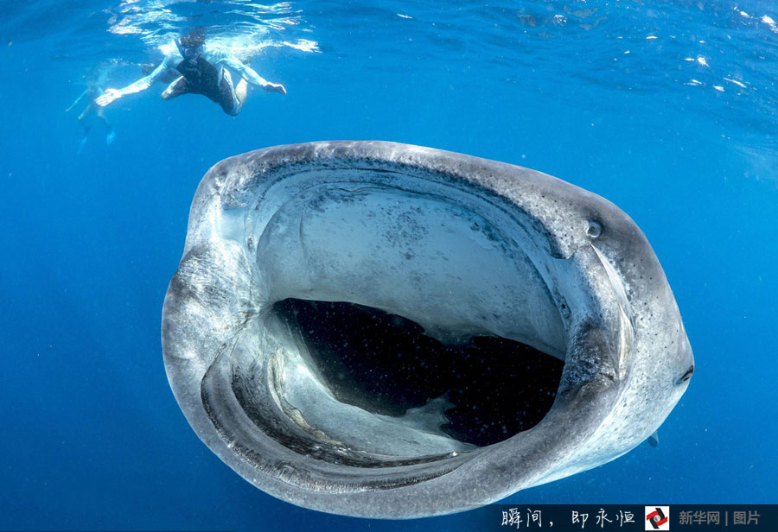Select the snorkeler's torso in black wetsuit
The image size is (778, 532).
coord(203,78)
